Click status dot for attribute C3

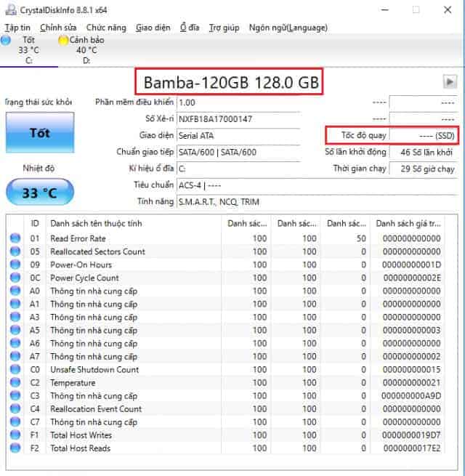coord(15,395)
